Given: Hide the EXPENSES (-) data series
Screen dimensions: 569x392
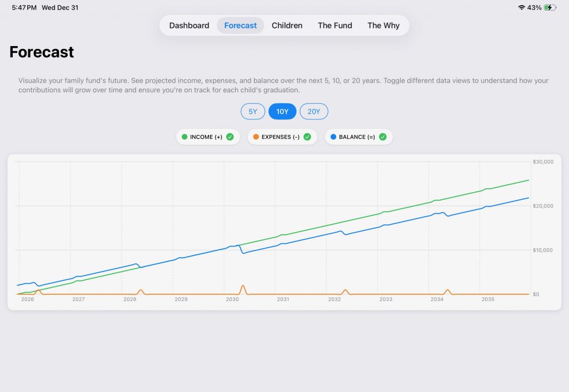Looking at the screenshot, I should coord(281,137).
